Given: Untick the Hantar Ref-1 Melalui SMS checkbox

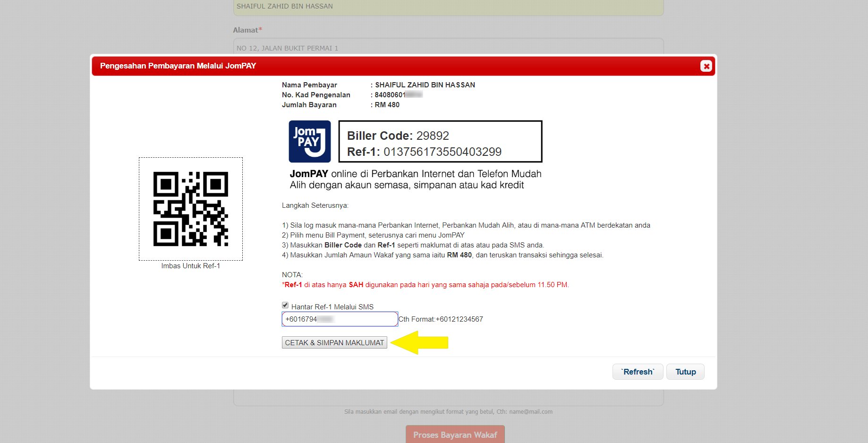Looking at the screenshot, I should 285,306.
